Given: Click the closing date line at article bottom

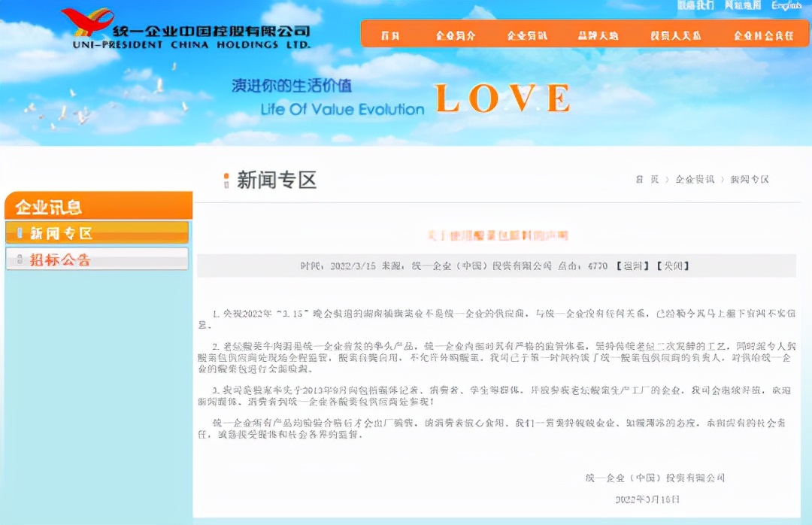Looking at the screenshot, I should click(x=647, y=499).
